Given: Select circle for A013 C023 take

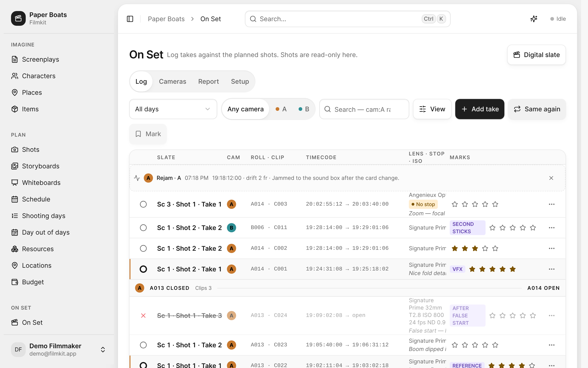Looking at the screenshot, I should [x=143, y=345].
